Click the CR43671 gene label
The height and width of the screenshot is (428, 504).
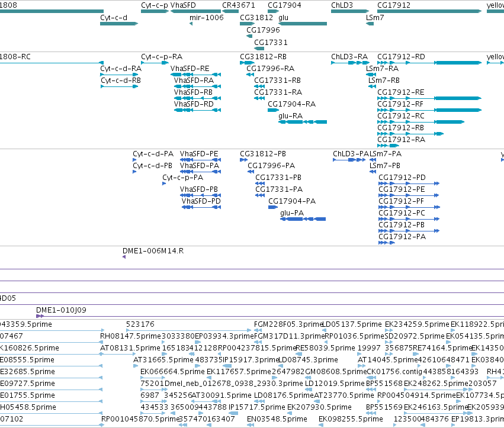tap(239, 5)
